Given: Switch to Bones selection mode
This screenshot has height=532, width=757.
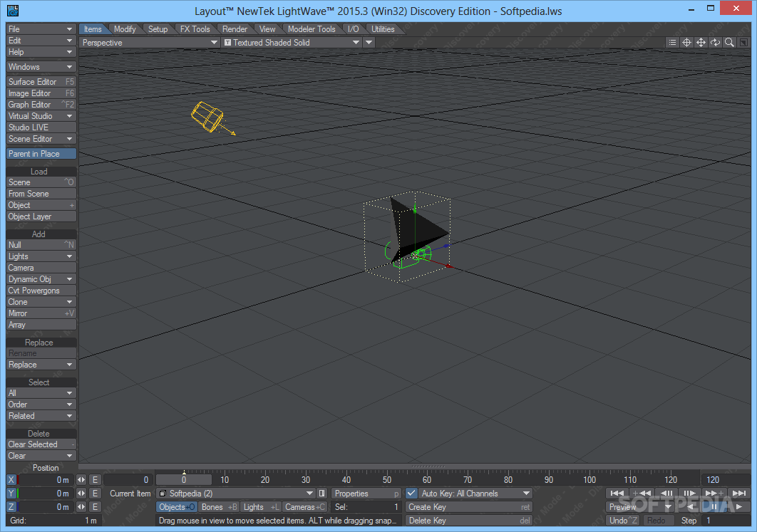Looking at the screenshot, I should tap(219, 507).
